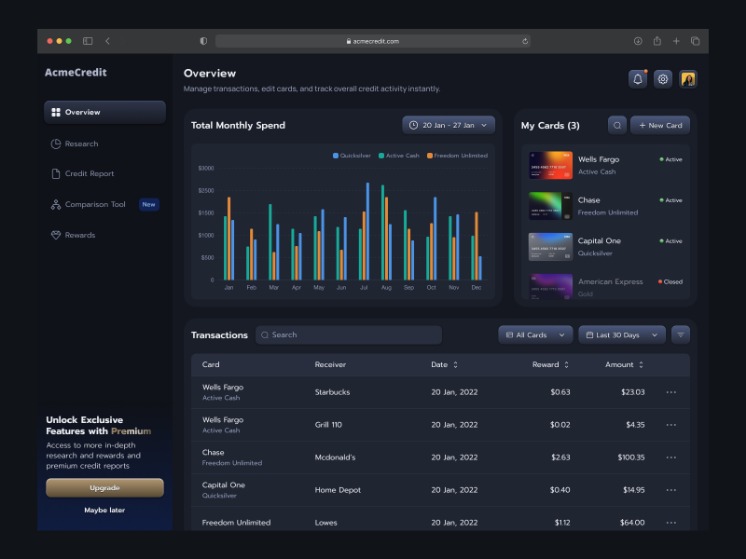746x559 pixels.
Task: Expand the Last 30 Days dropdown
Action: [x=622, y=335]
